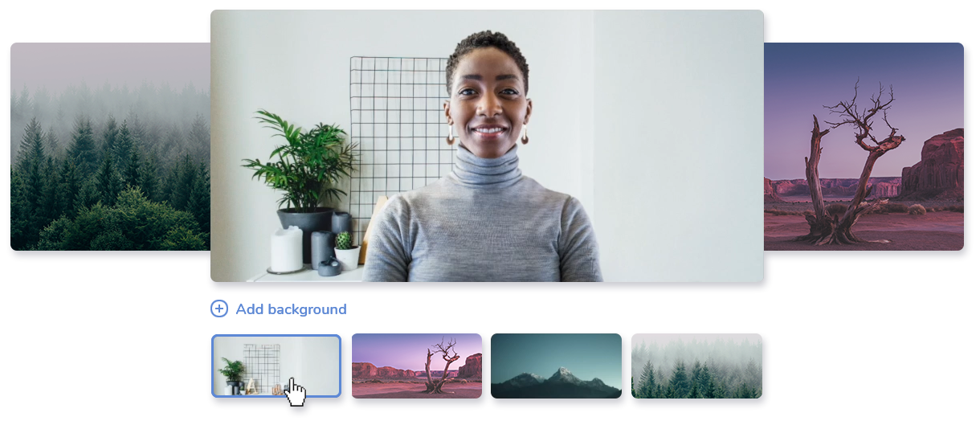Pick the snowy mountain peak background thumbnail

click(556, 366)
